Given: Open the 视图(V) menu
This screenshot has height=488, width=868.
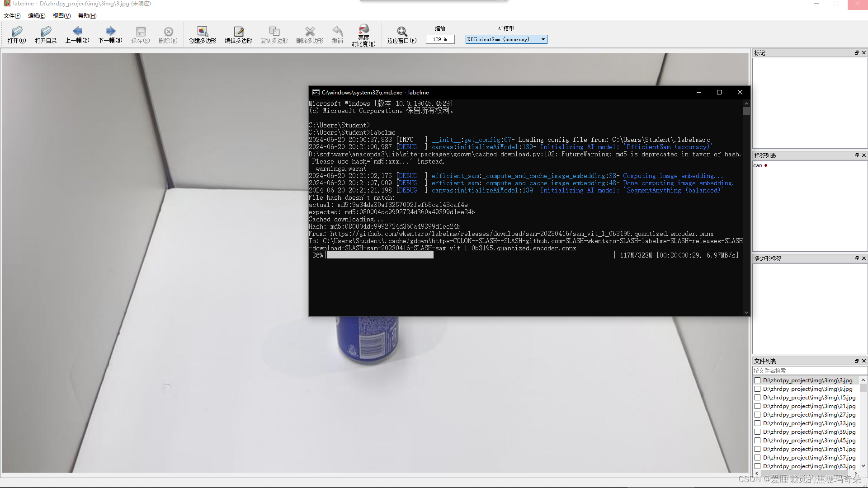Looking at the screenshot, I should (61, 16).
